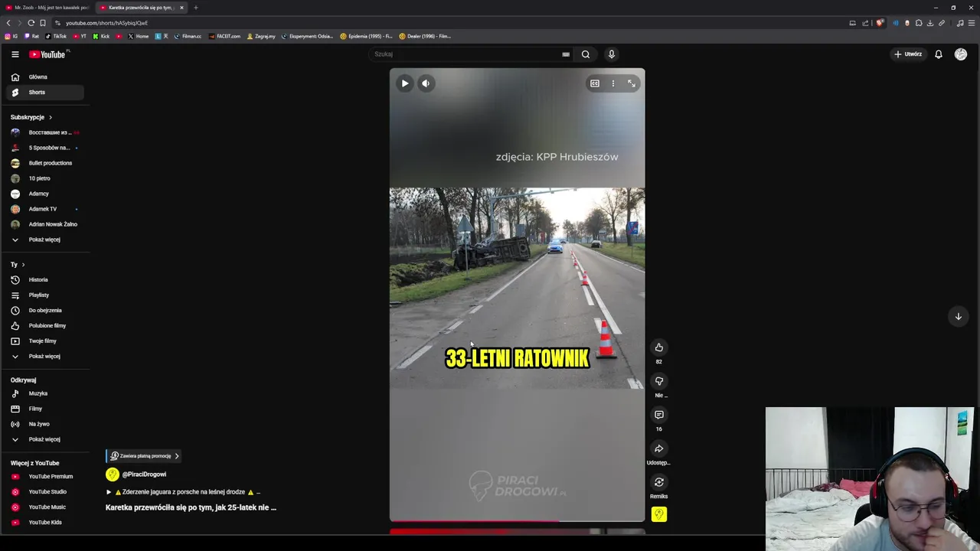Viewport: 980px width, 551px height.
Task: Open the browser main hamburger menu
Action: pyautogui.click(x=972, y=23)
